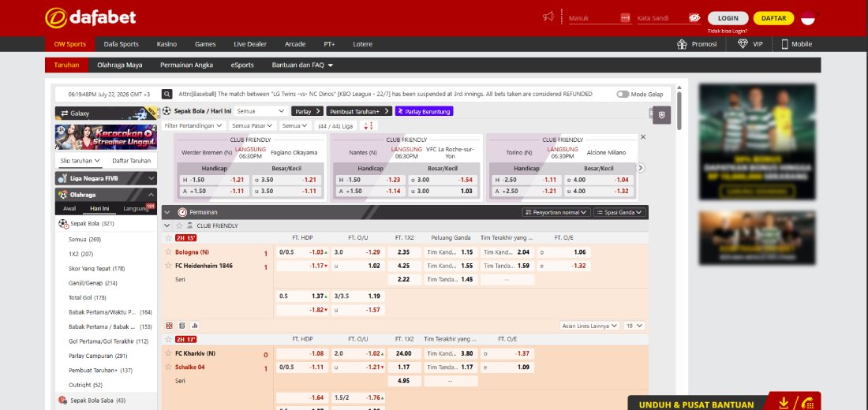Select the Langsung live tab
Viewport: 868px width, 410px height.
tap(137, 209)
